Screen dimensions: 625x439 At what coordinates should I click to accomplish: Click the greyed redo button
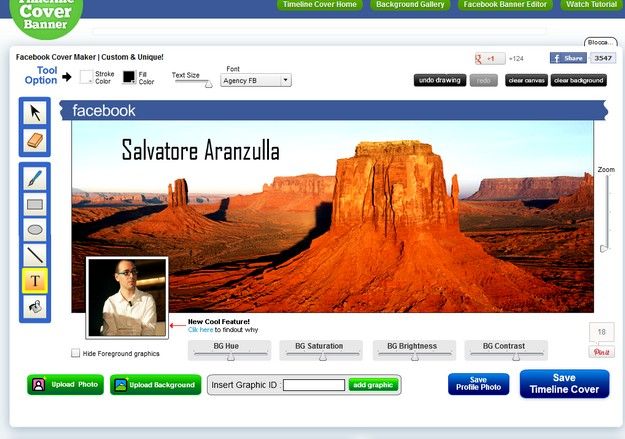tap(483, 80)
